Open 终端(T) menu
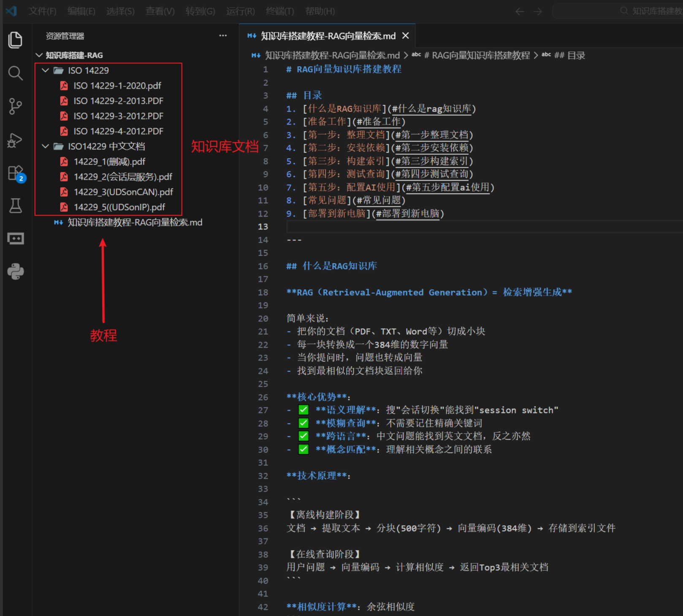This screenshot has height=616, width=683. point(280,11)
